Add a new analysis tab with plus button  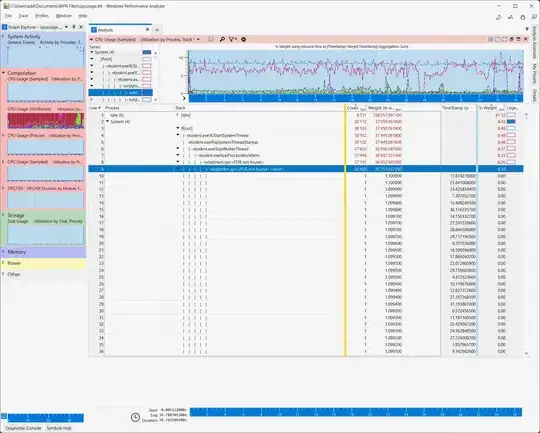[157, 30]
